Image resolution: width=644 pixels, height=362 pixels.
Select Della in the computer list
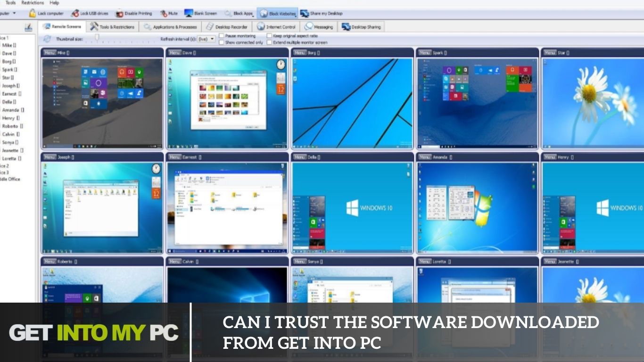click(9, 102)
